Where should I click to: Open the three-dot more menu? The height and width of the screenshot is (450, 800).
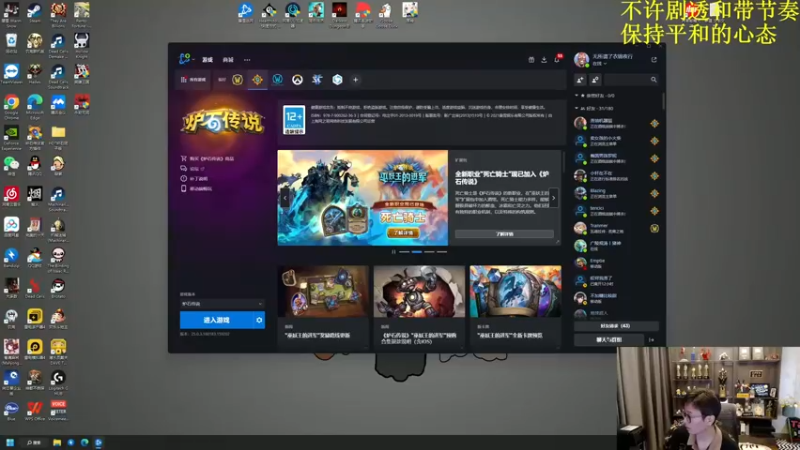247,60
